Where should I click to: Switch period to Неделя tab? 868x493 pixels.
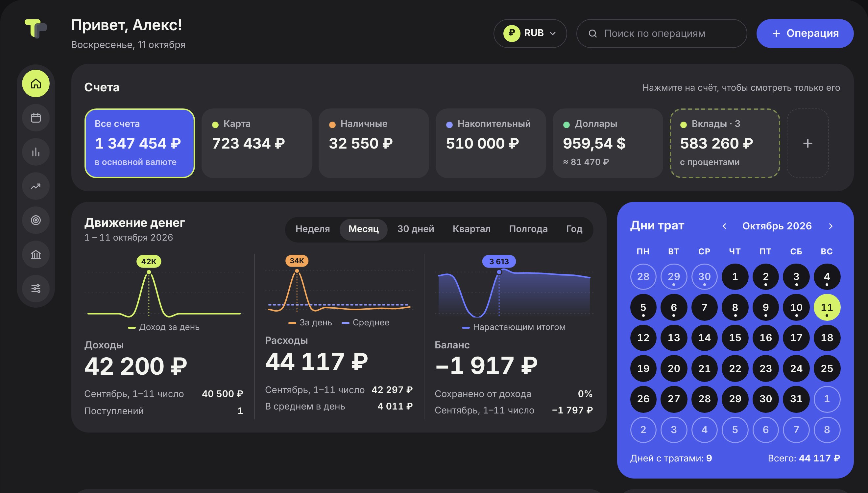[313, 229]
